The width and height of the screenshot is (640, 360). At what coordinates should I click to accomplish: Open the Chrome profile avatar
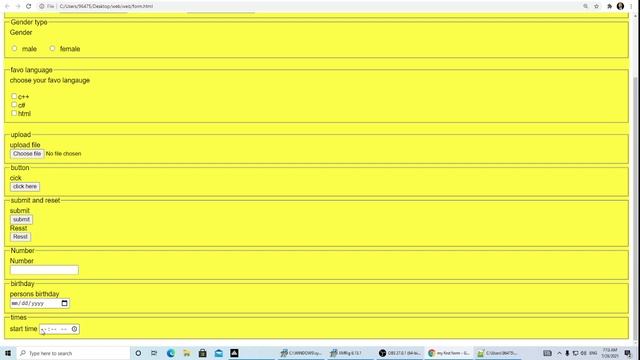point(620,6)
